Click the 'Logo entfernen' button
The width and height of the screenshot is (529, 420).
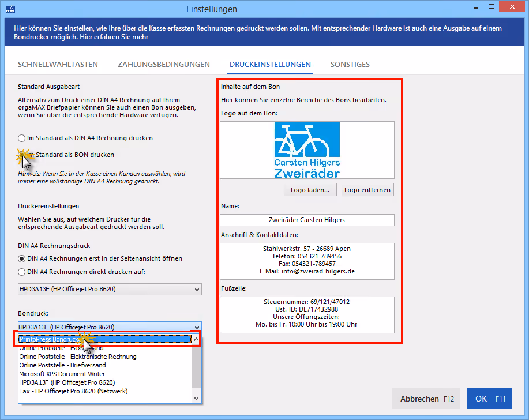(367, 190)
